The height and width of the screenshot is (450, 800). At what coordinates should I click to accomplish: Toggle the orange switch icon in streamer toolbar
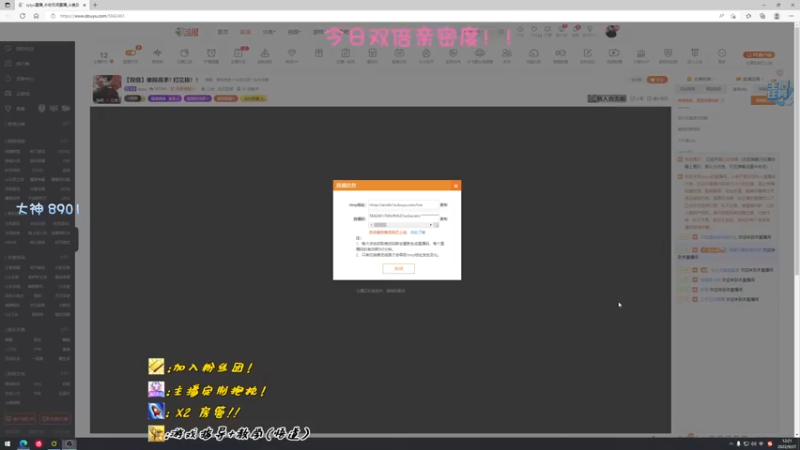(x=131, y=54)
